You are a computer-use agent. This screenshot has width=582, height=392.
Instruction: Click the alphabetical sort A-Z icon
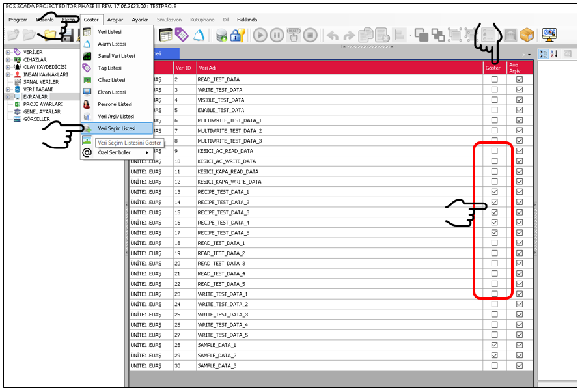click(554, 54)
